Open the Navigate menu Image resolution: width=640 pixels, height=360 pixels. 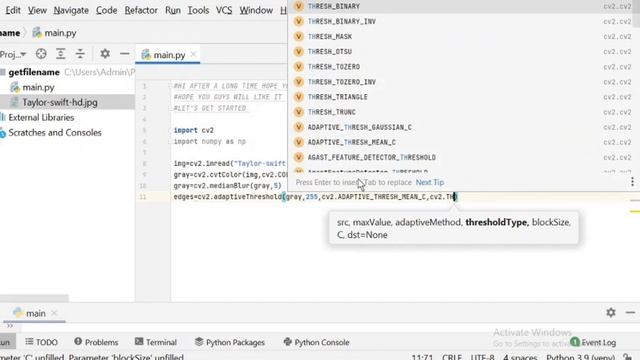coord(71,10)
